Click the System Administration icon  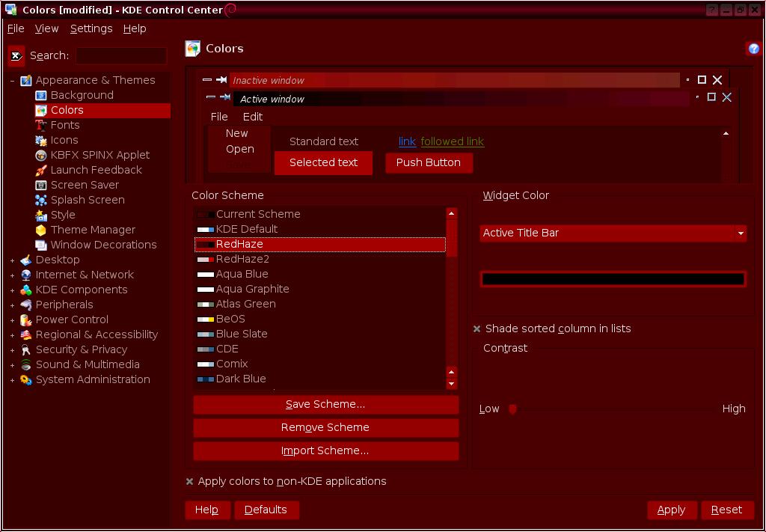click(x=26, y=380)
